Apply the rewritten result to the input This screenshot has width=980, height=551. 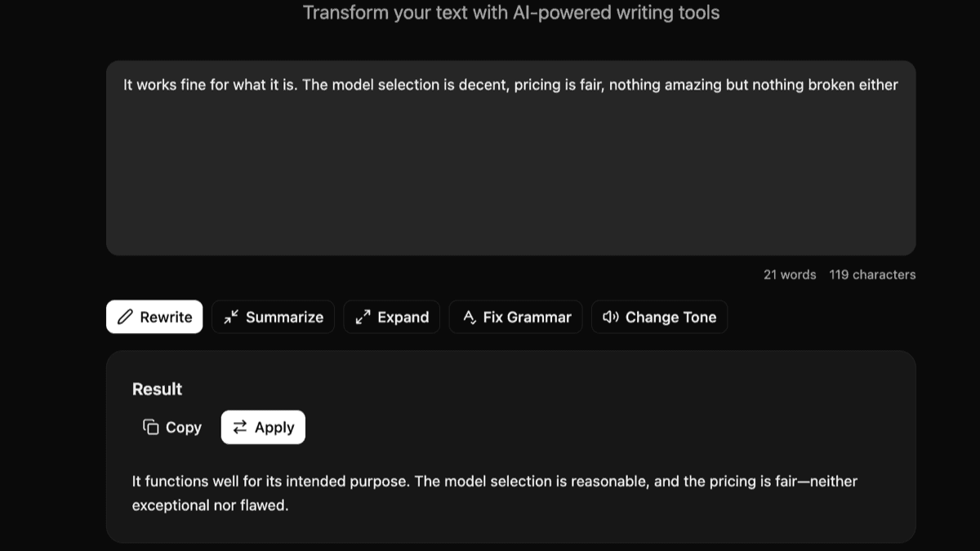pos(263,427)
